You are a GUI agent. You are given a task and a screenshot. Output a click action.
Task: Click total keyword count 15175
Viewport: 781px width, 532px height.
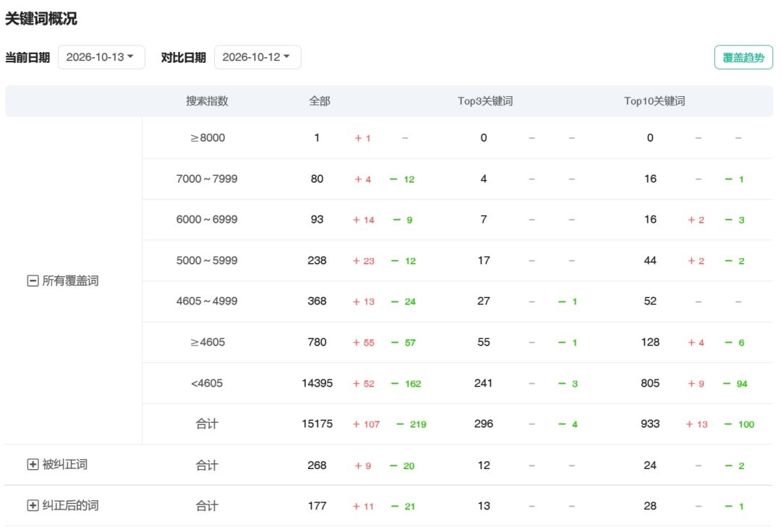(317, 424)
